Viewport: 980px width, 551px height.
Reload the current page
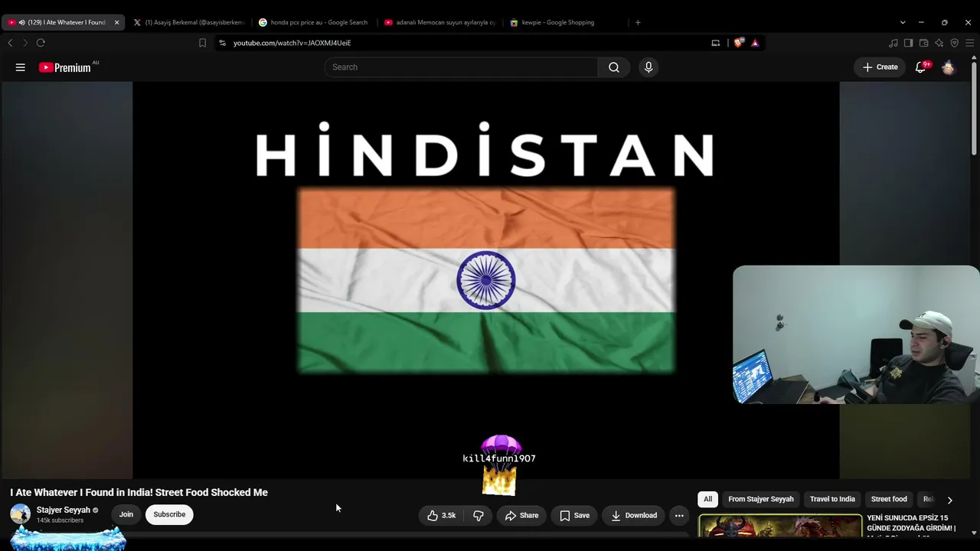[x=41, y=43]
